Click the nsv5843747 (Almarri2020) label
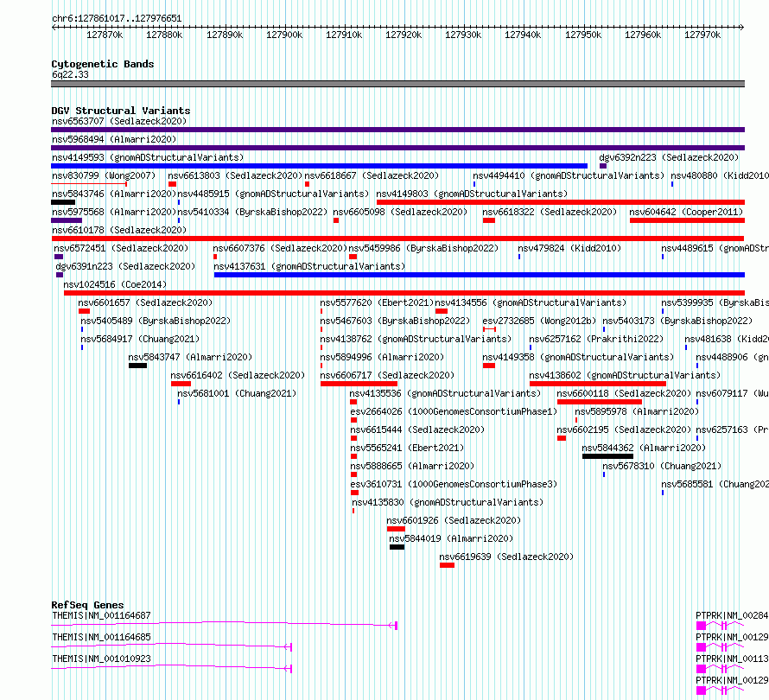 190,357
